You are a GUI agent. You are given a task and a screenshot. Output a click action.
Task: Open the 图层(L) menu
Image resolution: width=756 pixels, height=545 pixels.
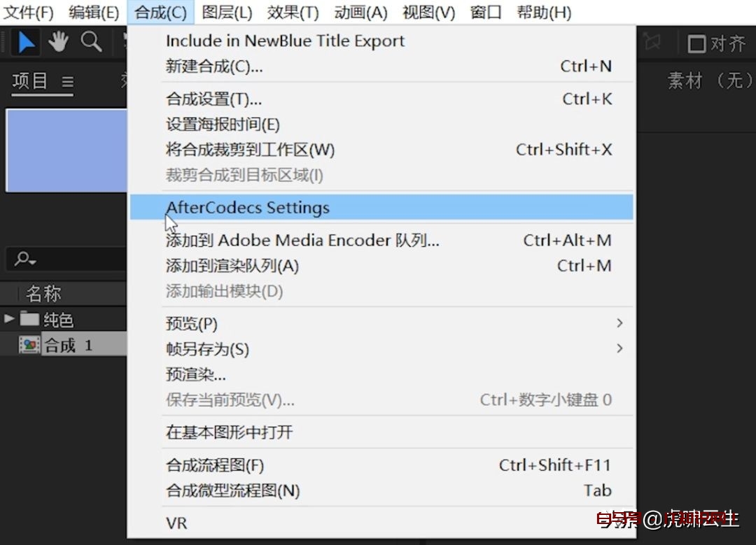click(x=227, y=12)
